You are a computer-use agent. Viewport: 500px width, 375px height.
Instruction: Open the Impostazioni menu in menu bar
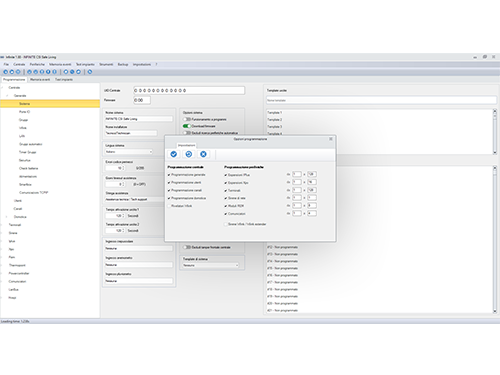[x=142, y=64]
